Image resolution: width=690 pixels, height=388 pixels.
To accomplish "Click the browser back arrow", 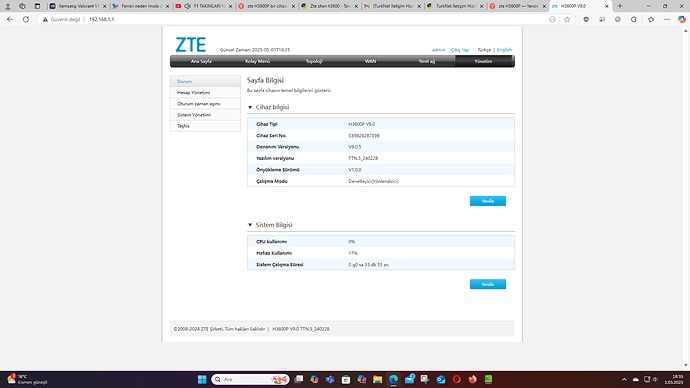I will click(x=10, y=19).
